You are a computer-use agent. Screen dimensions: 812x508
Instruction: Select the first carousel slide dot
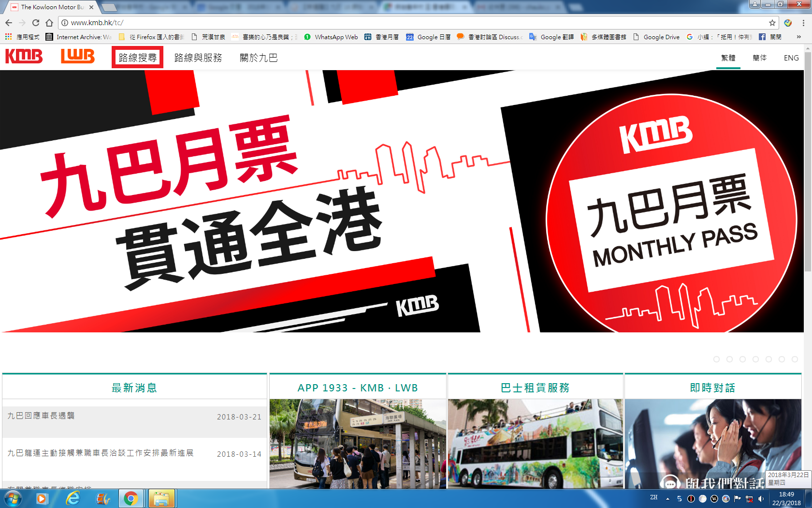pos(716,359)
